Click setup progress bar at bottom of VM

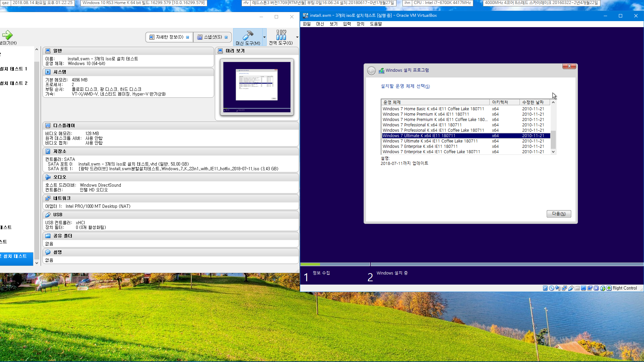point(472,264)
